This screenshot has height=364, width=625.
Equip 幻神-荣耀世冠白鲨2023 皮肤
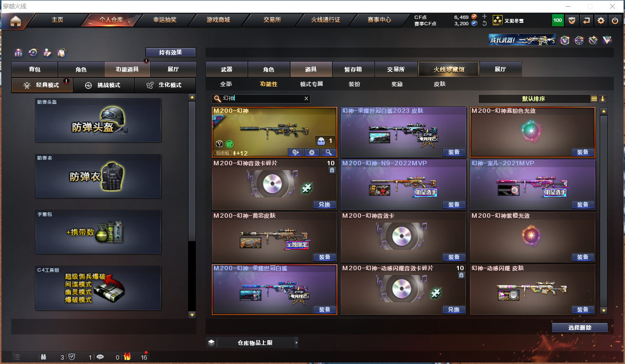pyautogui.click(x=454, y=153)
